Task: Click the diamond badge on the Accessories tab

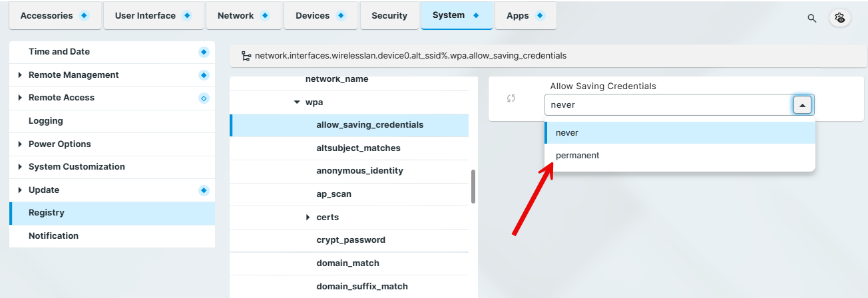Action: tap(84, 16)
